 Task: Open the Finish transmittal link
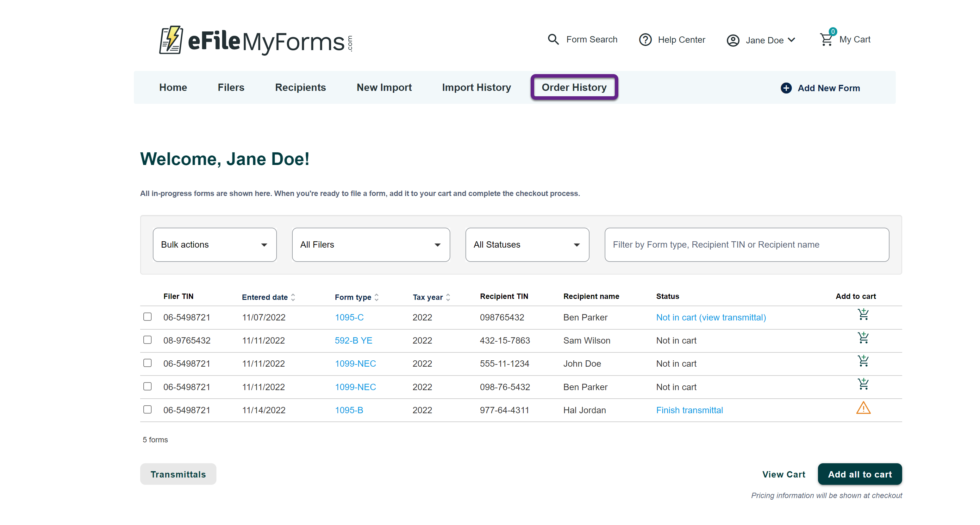[x=689, y=410]
